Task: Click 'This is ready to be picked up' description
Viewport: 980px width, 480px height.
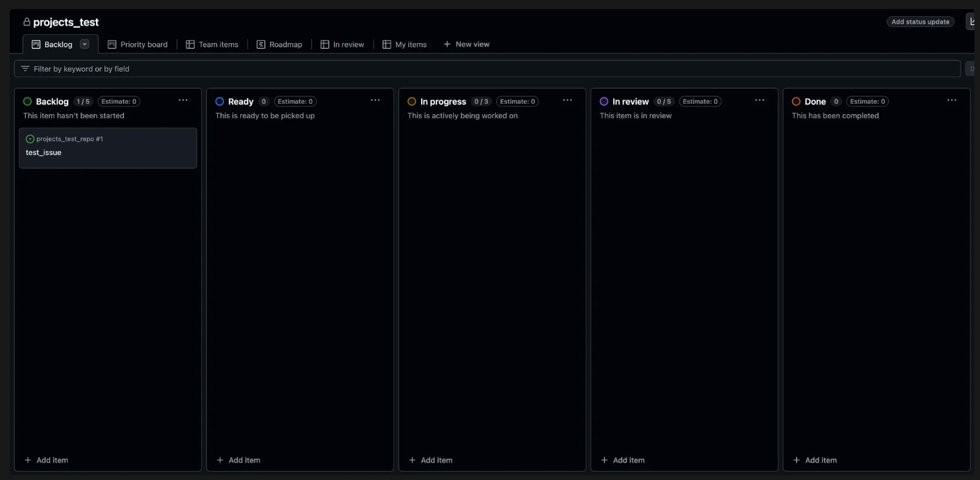Action: point(265,116)
